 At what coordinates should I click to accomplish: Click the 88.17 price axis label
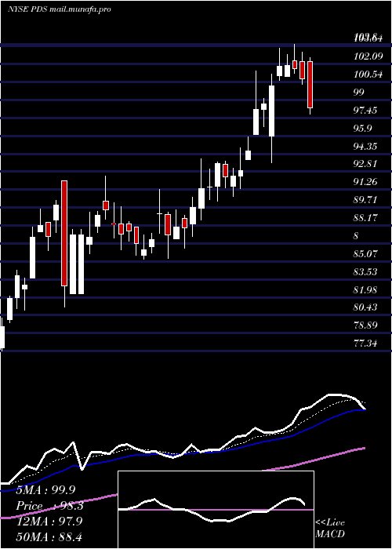tap(365, 218)
